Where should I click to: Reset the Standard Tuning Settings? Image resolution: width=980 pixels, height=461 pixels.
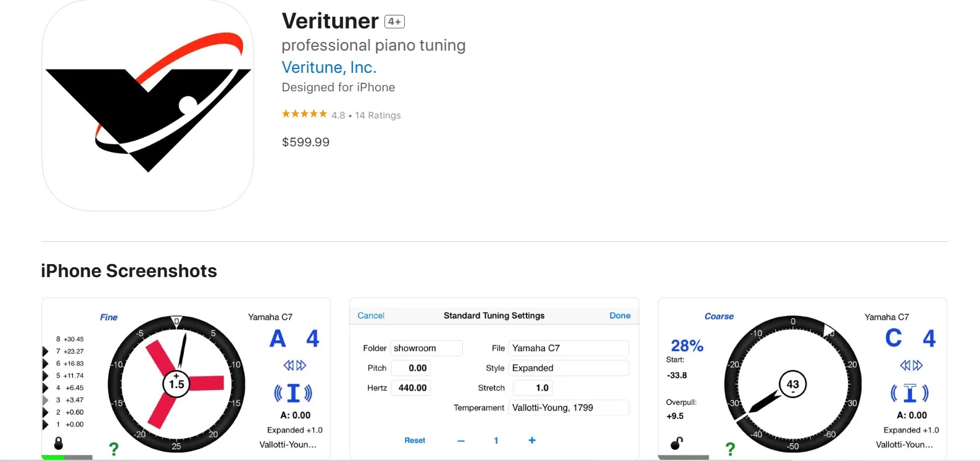tap(415, 440)
